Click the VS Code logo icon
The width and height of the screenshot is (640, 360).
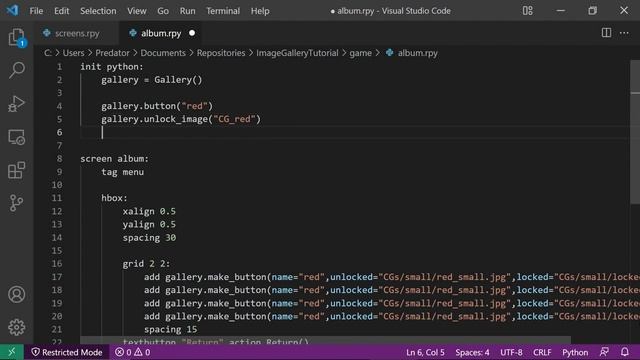coord(12,10)
